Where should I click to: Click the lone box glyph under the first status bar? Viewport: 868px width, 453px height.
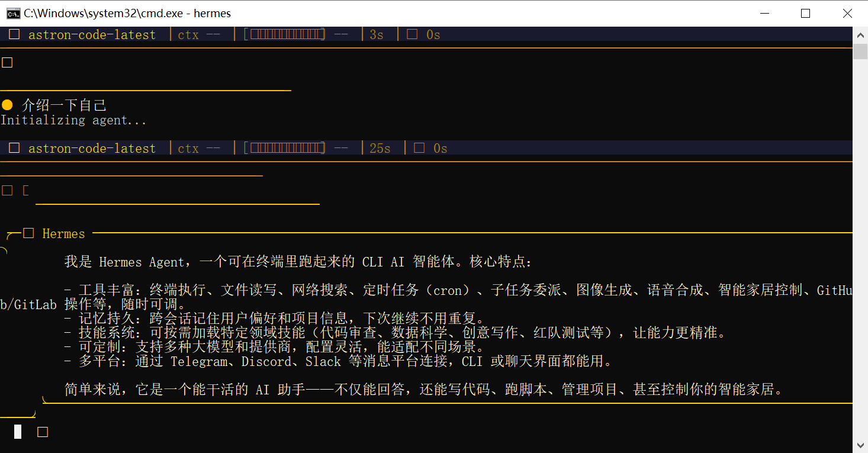[7, 63]
